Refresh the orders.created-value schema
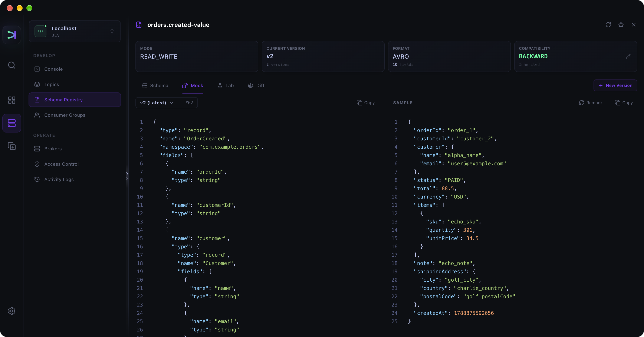 (608, 25)
